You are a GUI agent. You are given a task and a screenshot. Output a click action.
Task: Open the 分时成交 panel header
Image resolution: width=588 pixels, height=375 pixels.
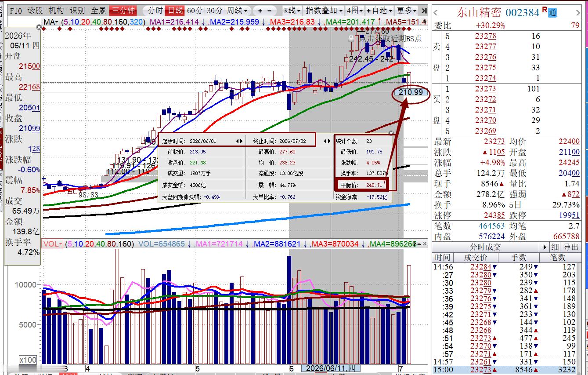[485, 247]
